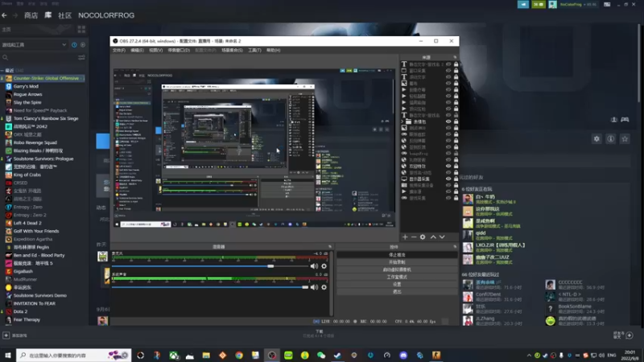644x362 pixels.
Task: Toggle visibility of the topmost text source
Action: click(448, 64)
